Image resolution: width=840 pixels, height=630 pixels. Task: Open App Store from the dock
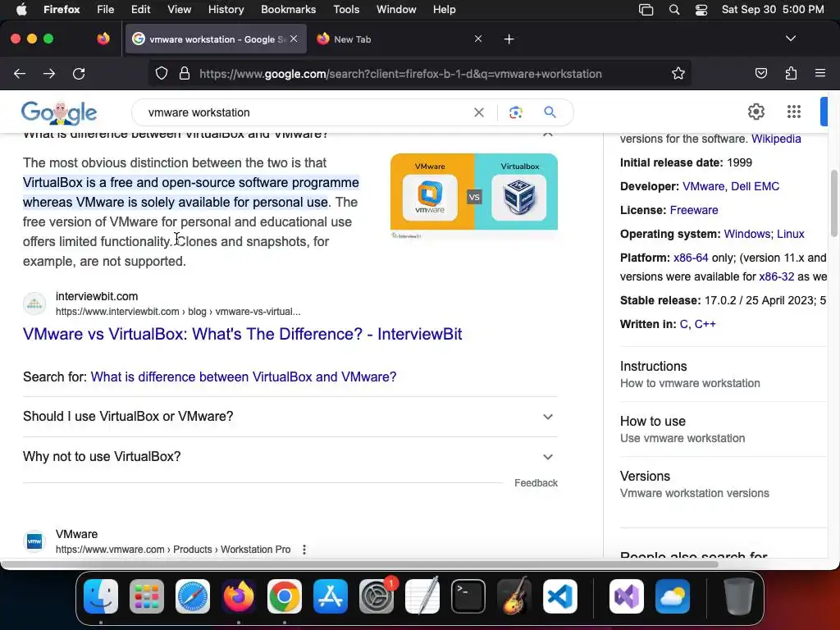point(331,596)
